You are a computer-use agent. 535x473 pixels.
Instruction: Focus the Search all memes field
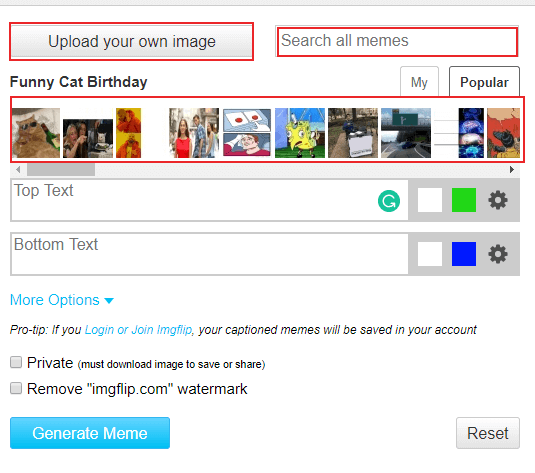point(397,41)
